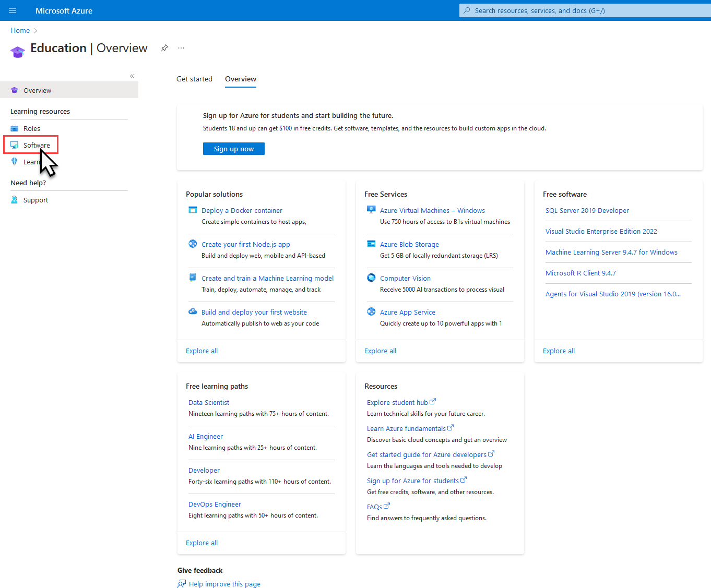The image size is (711, 588).
Task: Open Sign up for Azure for students link
Action: (x=413, y=481)
